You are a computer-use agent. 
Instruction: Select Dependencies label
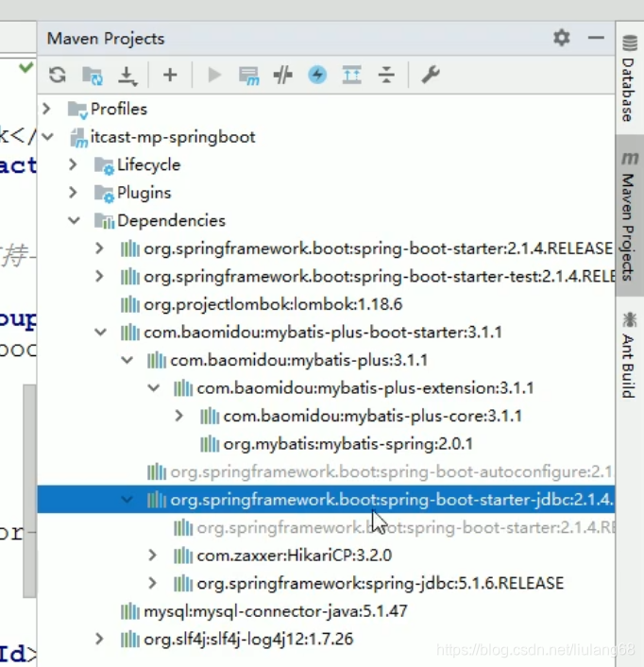(171, 221)
